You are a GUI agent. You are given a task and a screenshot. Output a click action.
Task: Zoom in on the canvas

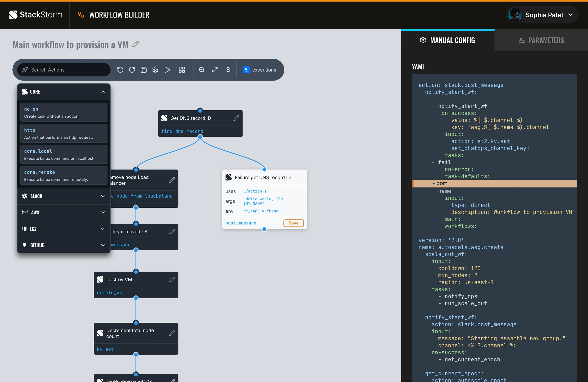(x=228, y=70)
